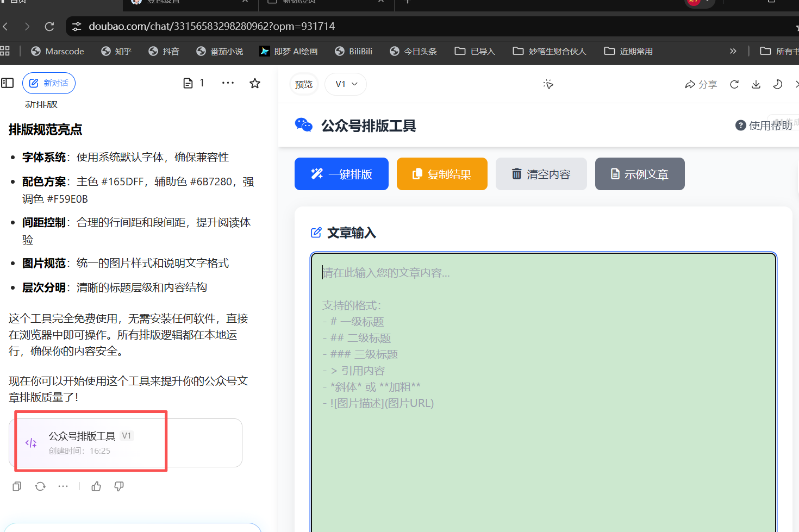
Task: Open the share icon labeled 分享
Action: coord(701,84)
